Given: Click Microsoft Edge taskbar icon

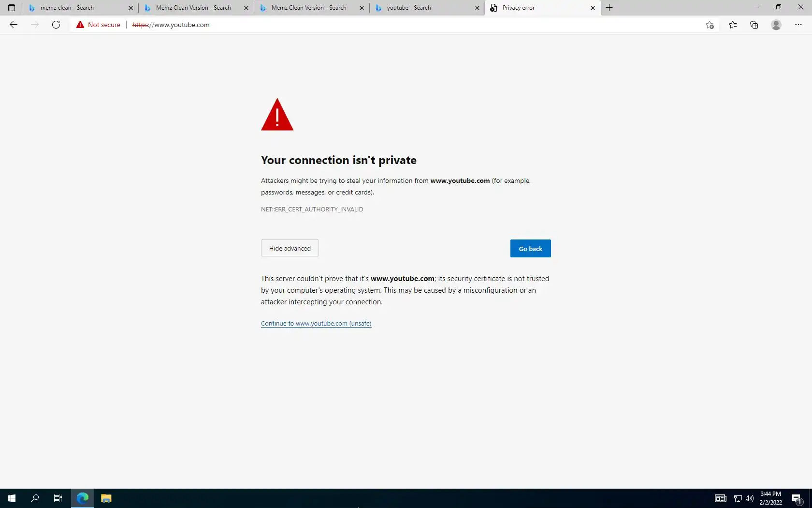Looking at the screenshot, I should click(x=83, y=498).
